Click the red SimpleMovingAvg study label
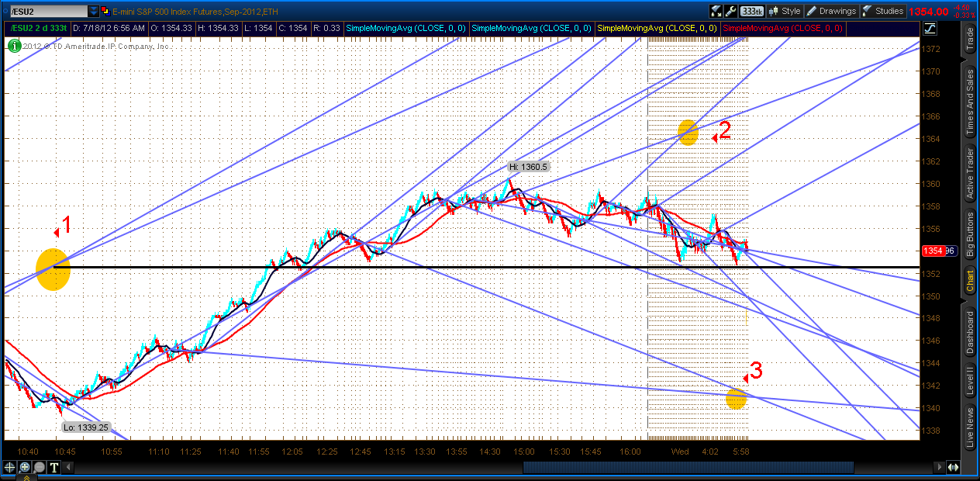 click(783, 28)
